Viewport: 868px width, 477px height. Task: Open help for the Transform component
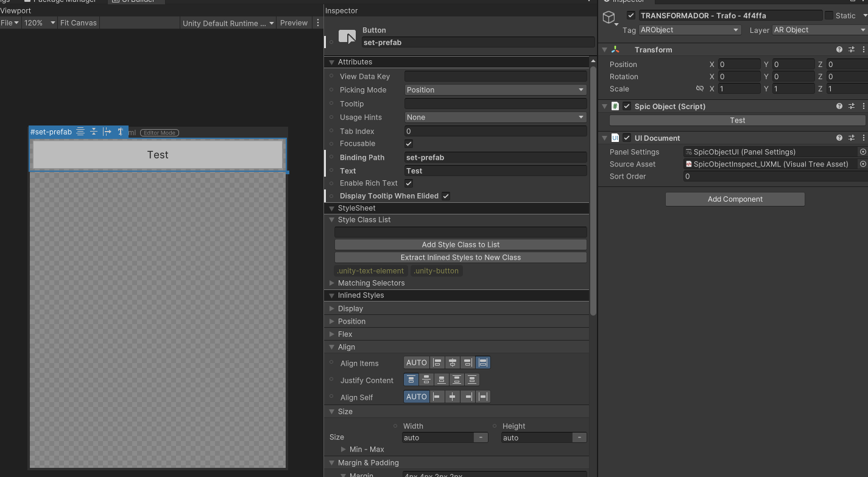(839, 50)
